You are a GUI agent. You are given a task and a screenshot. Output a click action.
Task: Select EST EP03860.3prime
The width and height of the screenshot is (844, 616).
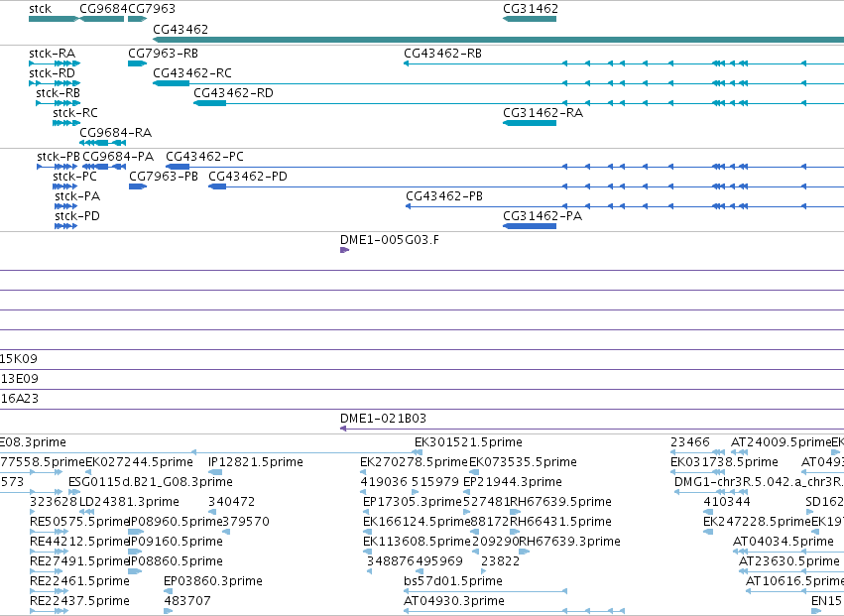[x=168, y=591]
